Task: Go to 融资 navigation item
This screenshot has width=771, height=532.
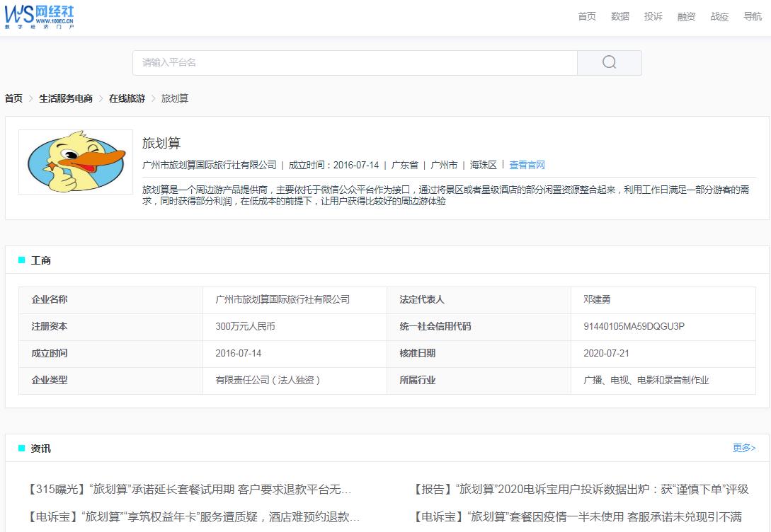Action: pos(686,16)
